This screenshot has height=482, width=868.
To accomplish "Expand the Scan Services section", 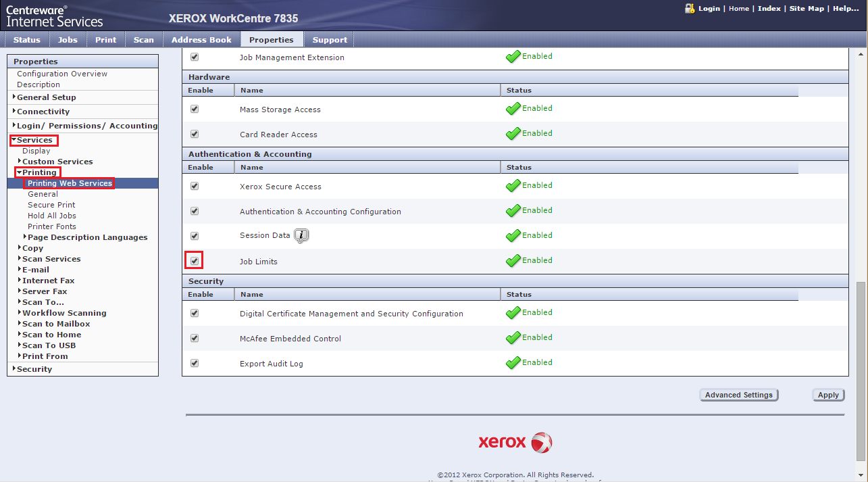I will 20,259.
